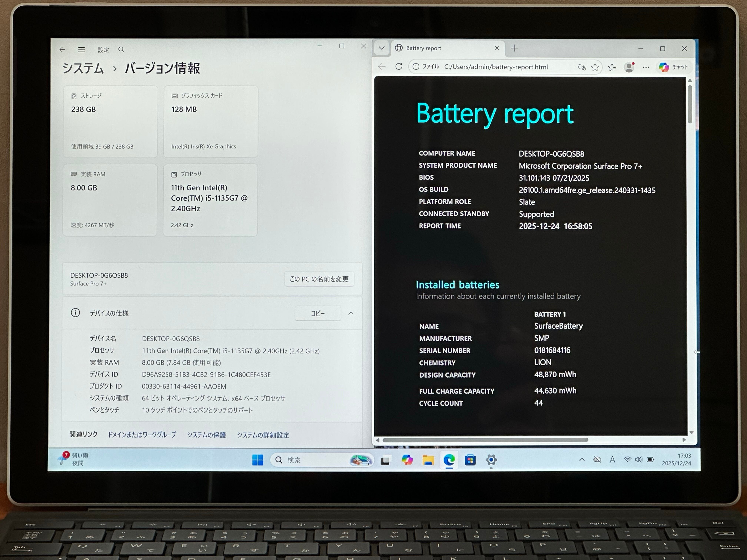Click the horizontal scrollbar in Edge

[485, 440]
